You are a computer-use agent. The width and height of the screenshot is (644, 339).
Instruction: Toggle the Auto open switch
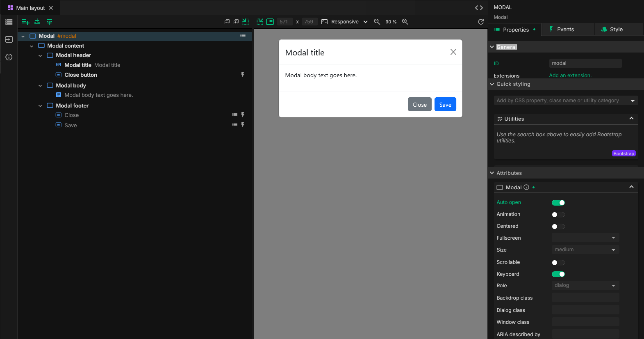click(558, 203)
